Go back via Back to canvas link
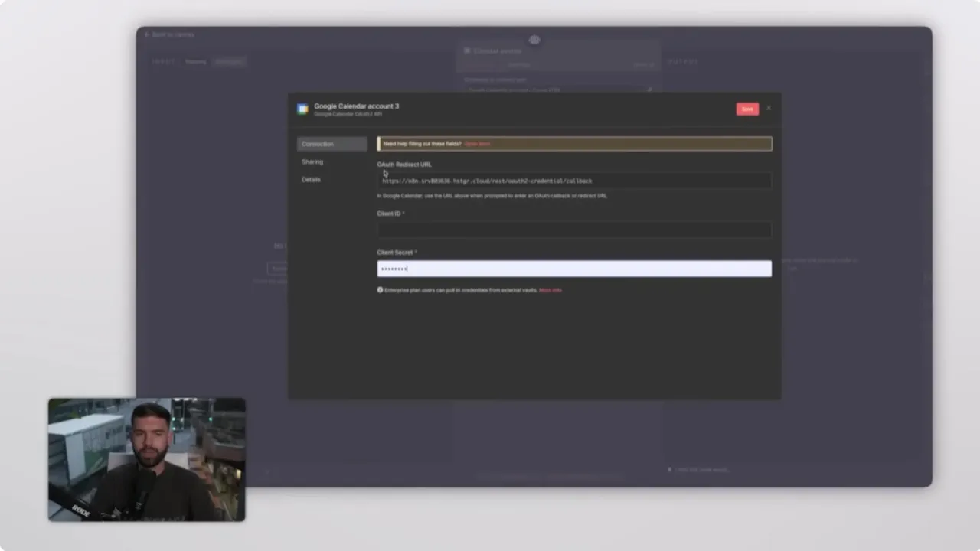980x551 pixels. point(169,34)
